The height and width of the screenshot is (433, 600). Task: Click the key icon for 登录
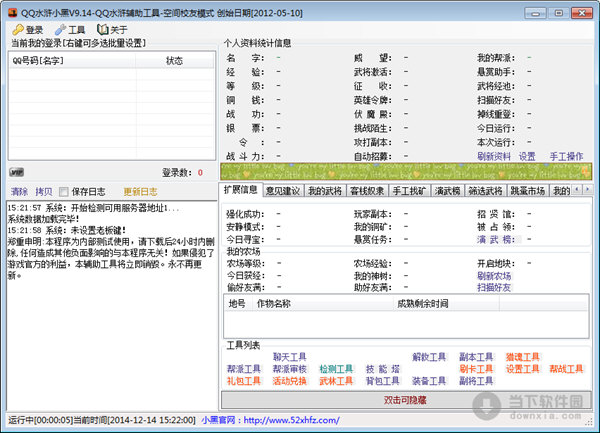click(x=18, y=29)
